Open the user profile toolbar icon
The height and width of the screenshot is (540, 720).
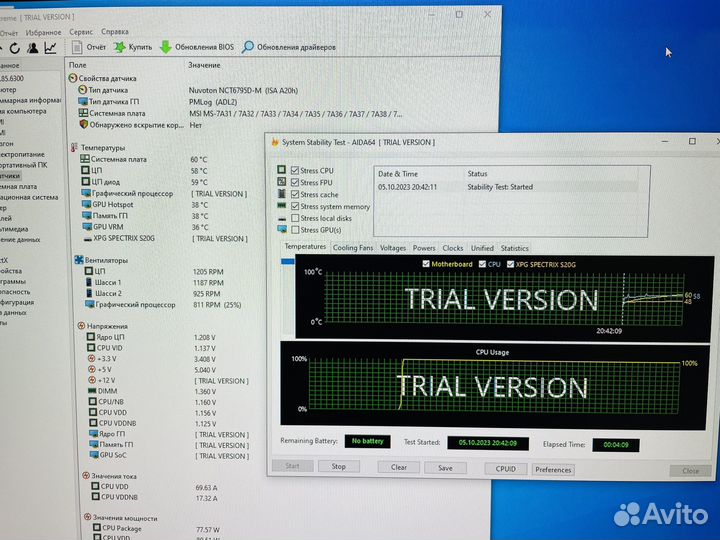33,48
